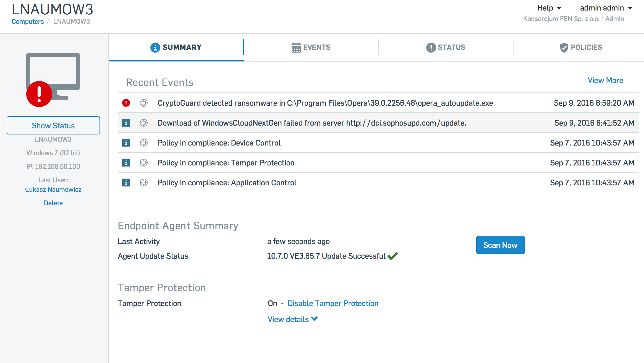Click the info icon beside WindowsCloudNextGen download event
The width and height of the screenshot is (644, 363).
point(126,123)
